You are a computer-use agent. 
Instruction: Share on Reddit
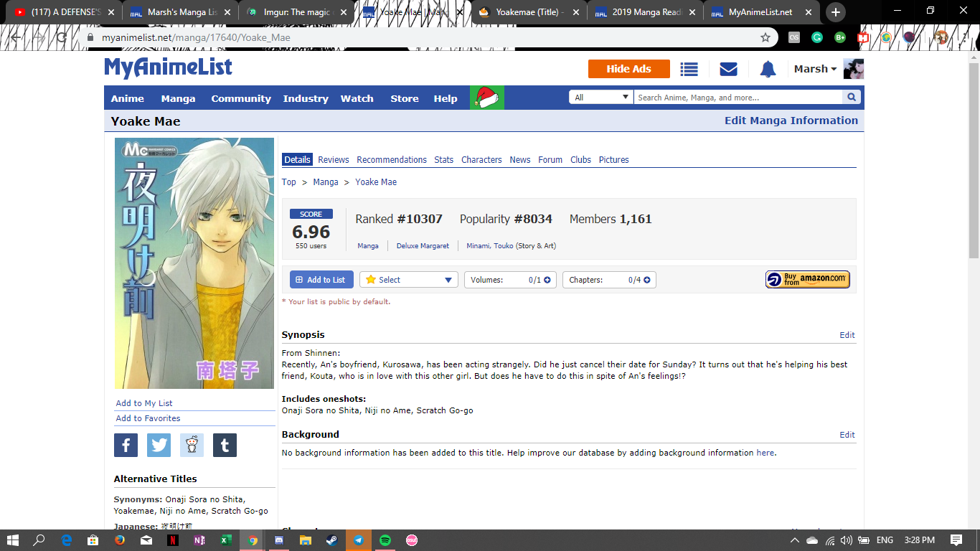point(192,446)
